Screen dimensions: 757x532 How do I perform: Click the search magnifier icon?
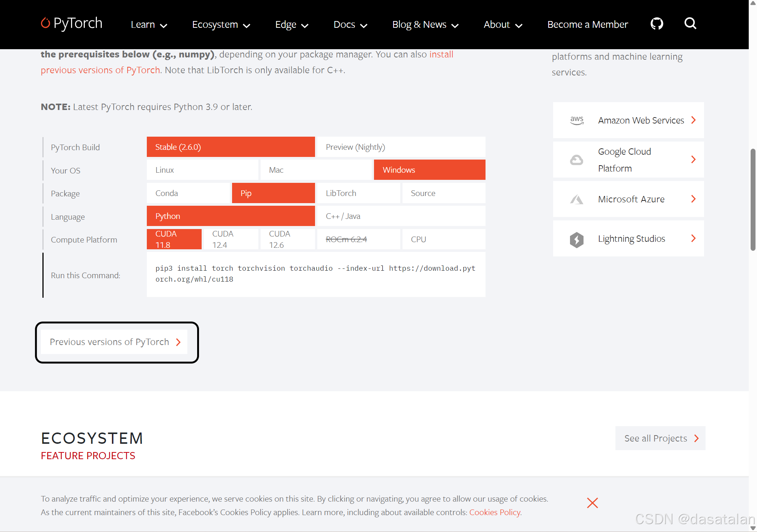coord(690,24)
